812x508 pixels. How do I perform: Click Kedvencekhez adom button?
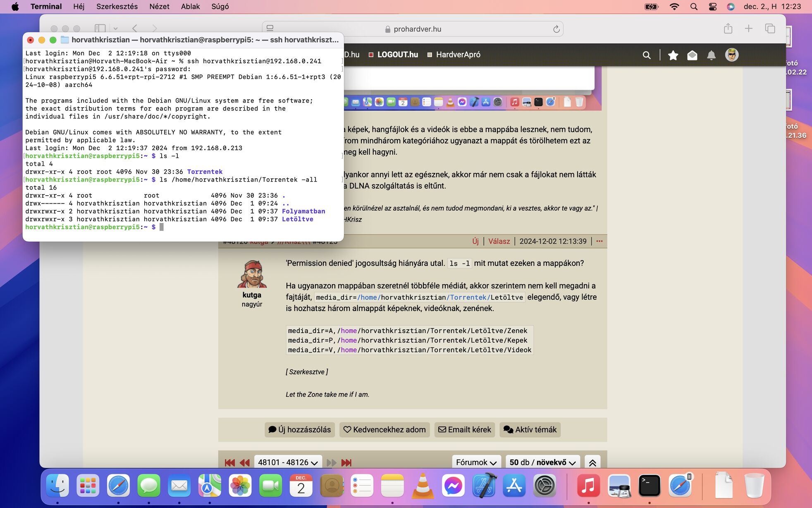point(385,429)
